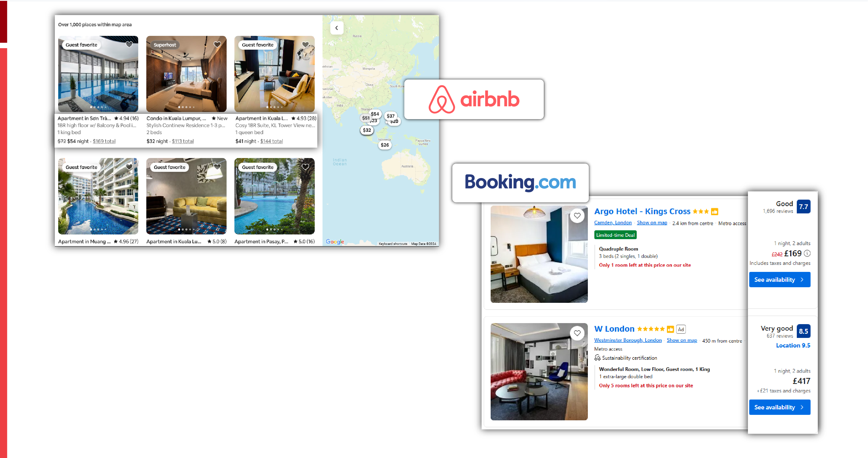Click the heart icon on Argo Hotel listing
The width and height of the screenshot is (868, 458).
click(x=577, y=215)
